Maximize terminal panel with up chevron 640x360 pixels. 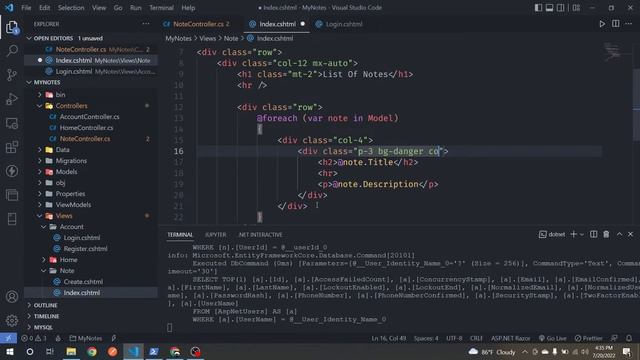(x=619, y=234)
